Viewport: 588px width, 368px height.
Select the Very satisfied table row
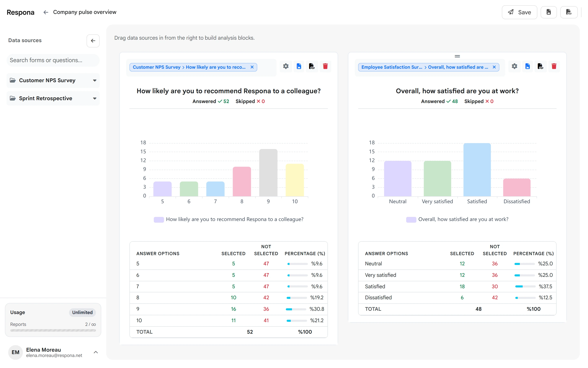tap(457, 275)
